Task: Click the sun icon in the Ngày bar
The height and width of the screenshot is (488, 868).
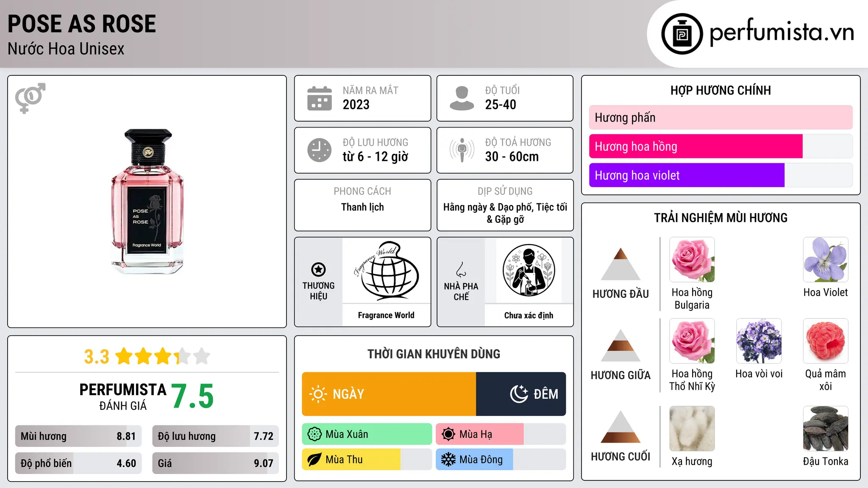Action: click(x=318, y=394)
